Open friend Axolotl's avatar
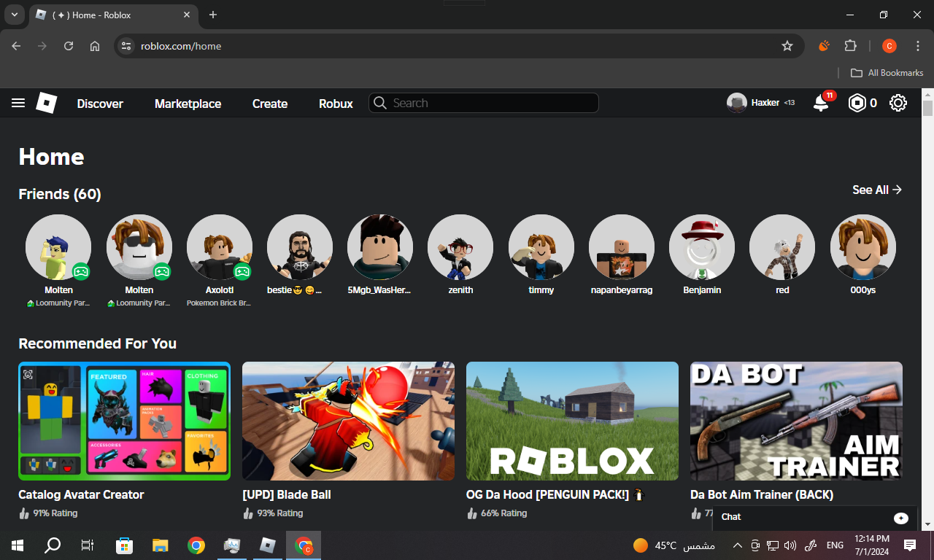Image resolution: width=934 pixels, height=560 pixels. coord(220,247)
